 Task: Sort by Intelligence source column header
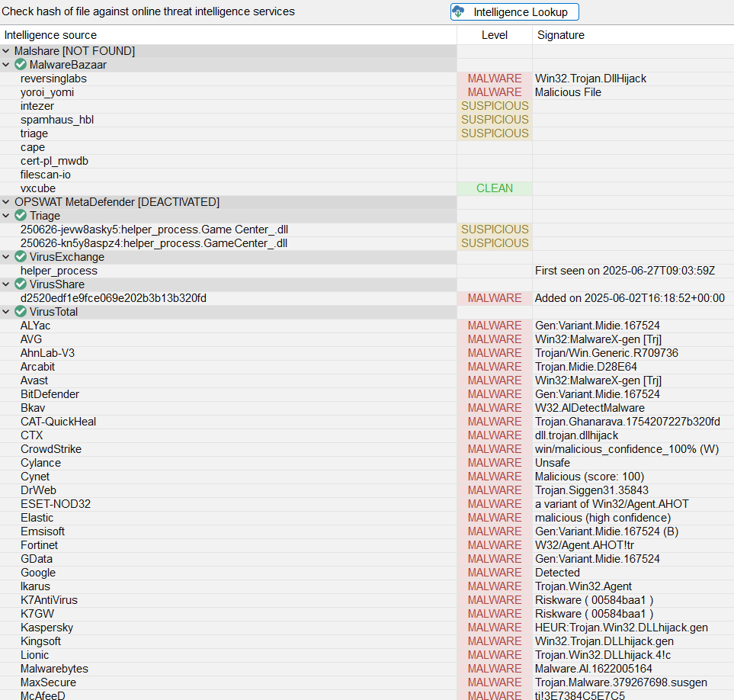(50, 35)
